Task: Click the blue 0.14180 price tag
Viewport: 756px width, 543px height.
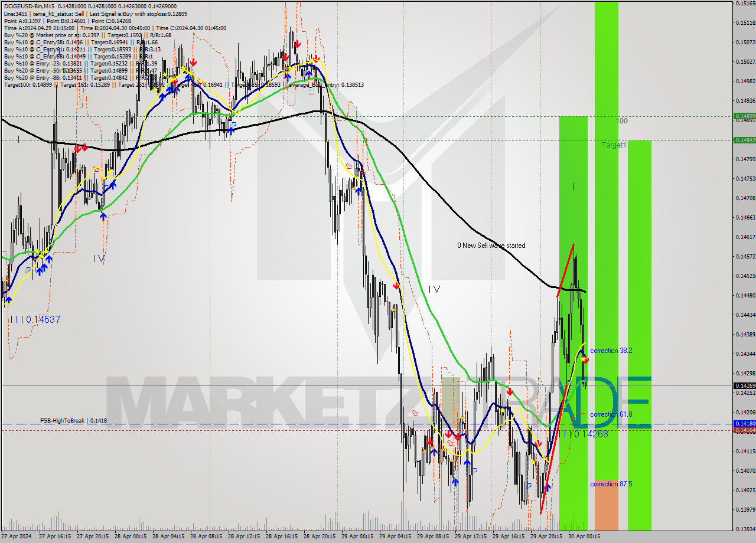Action: coord(744,423)
